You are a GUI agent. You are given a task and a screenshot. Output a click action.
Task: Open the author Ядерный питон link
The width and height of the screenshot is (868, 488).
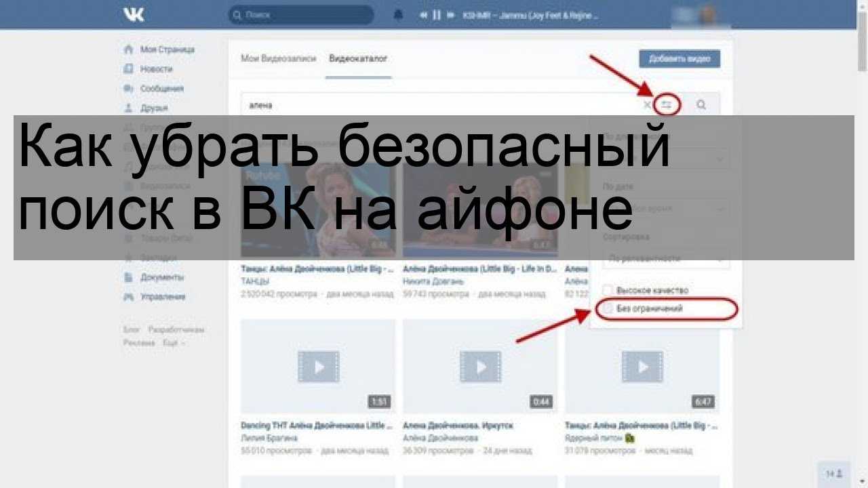click(x=595, y=439)
